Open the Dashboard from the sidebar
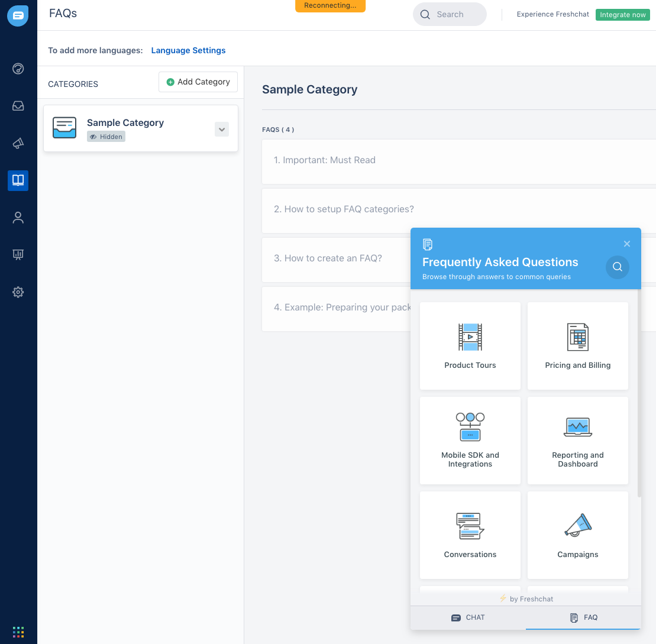 (x=18, y=69)
